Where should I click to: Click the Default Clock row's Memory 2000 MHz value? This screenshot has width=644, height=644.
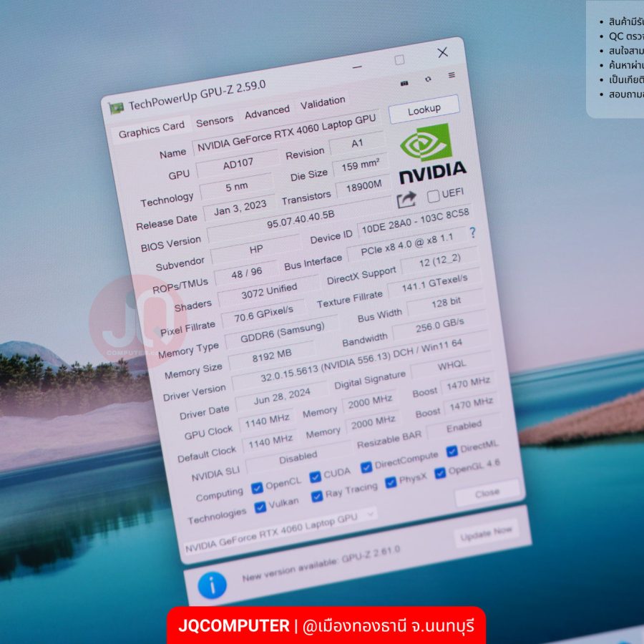pyautogui.click(x=373, y=421)
